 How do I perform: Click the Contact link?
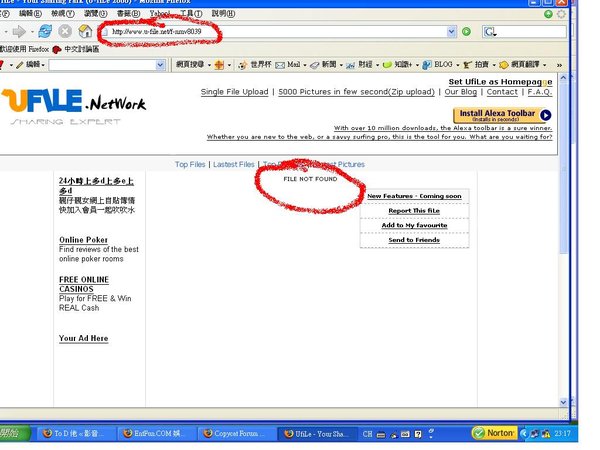click(502, 92)
